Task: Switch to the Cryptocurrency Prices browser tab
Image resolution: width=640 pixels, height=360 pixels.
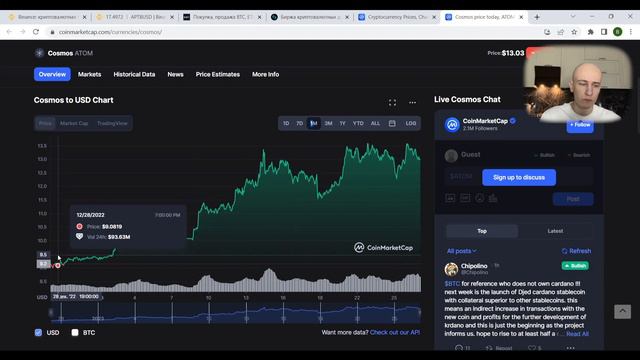Action: pyautogui.click(x=396, y=17)
